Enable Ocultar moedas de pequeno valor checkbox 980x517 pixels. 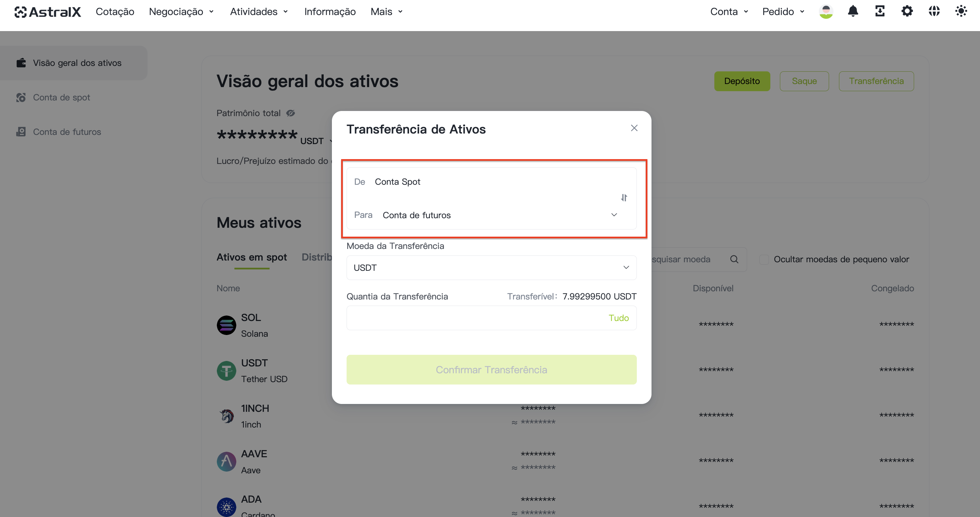point(764,260)
